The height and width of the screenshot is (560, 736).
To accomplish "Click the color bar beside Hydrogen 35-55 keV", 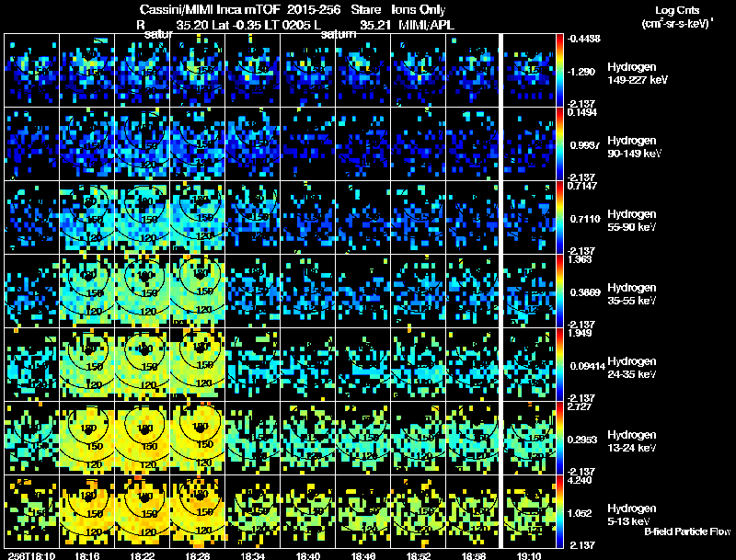I will click(x=559, y=291).
